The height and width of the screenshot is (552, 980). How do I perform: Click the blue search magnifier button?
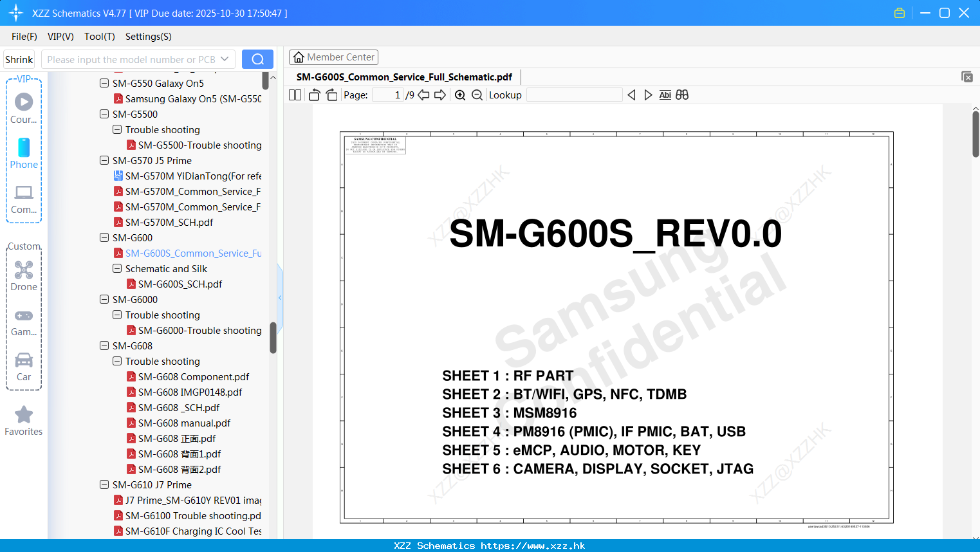(257, 59)
